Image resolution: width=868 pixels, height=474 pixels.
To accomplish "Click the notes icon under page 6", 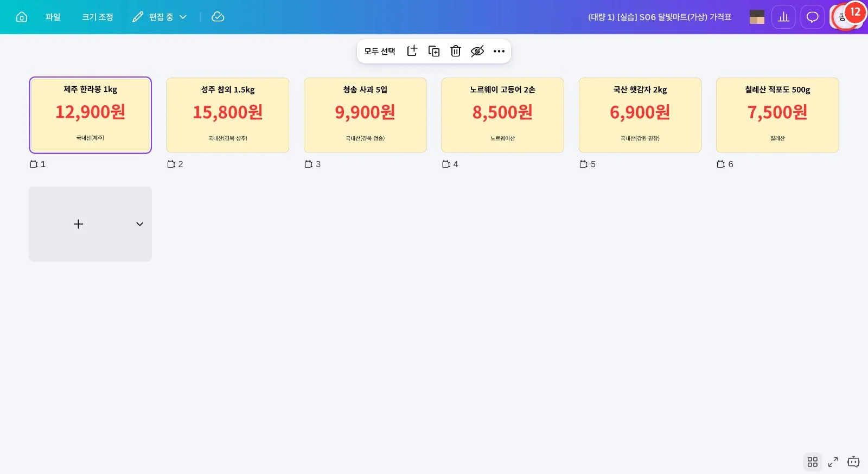I will [x=721, y=164].
